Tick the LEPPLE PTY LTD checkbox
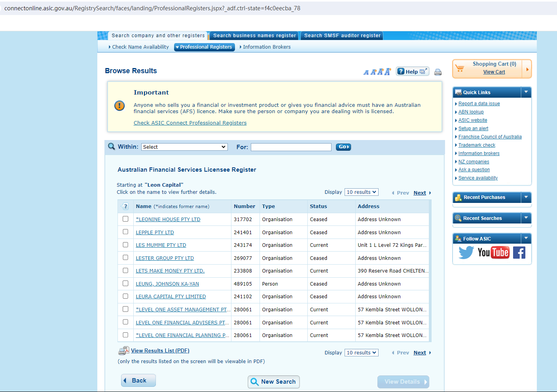 point(125,232)
